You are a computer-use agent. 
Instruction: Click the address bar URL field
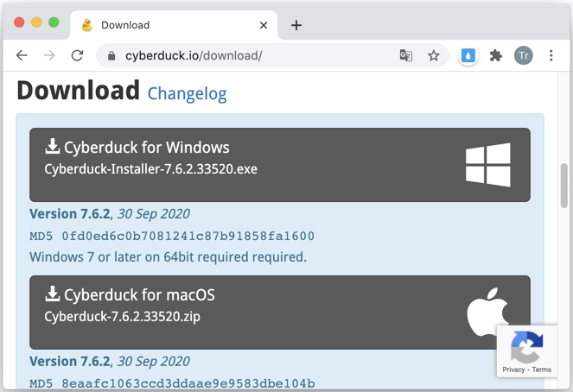tap(256, 55)
